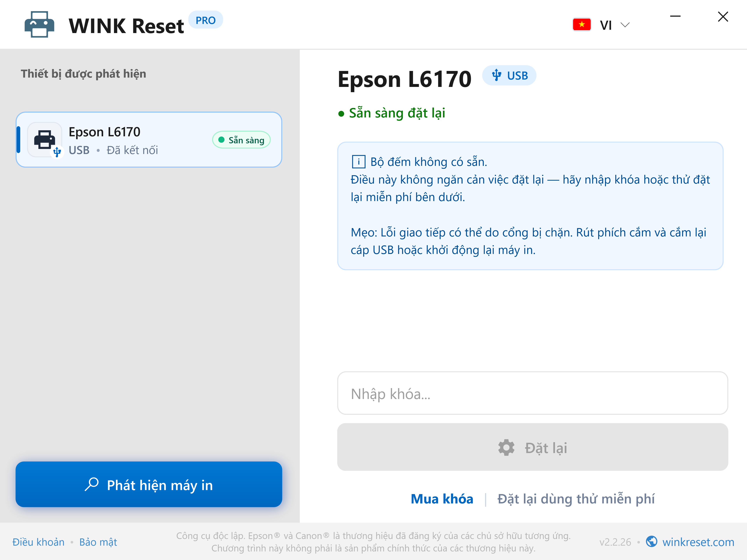Open the VI language selector
747x560 pixels.
[601, 25]
